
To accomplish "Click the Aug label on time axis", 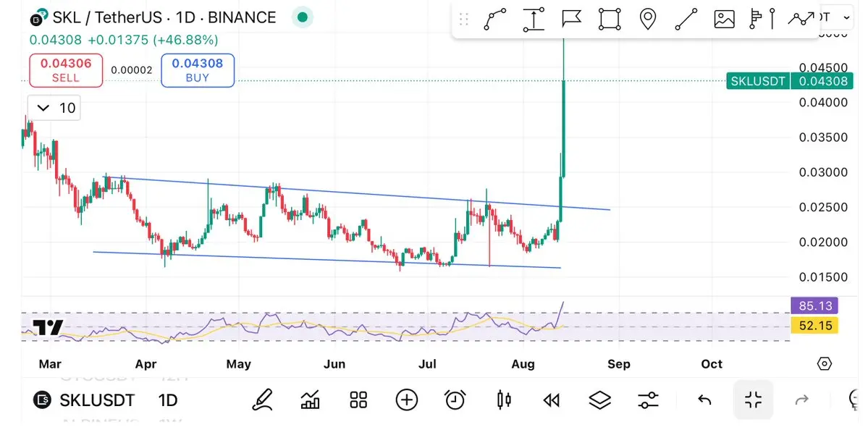I will point(523,364).
